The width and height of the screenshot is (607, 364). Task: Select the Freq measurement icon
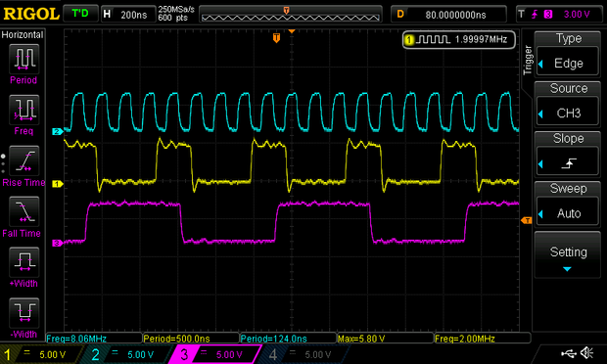coord(24,110)
